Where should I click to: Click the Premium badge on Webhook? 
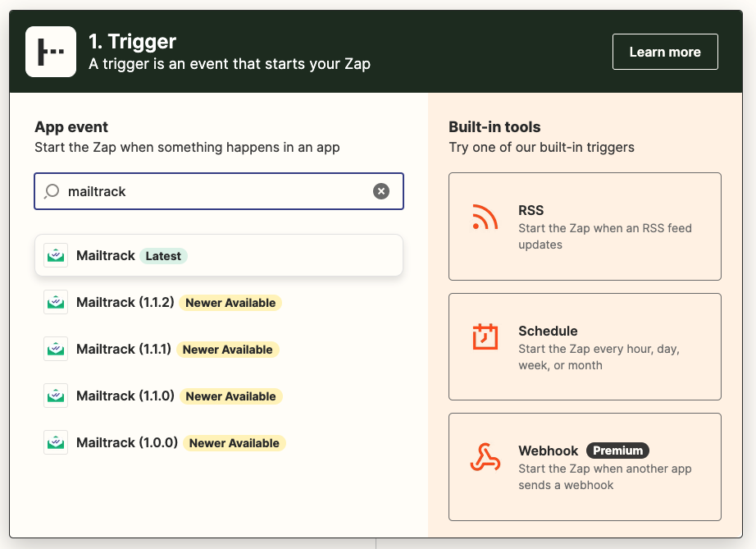click(617, 450)
